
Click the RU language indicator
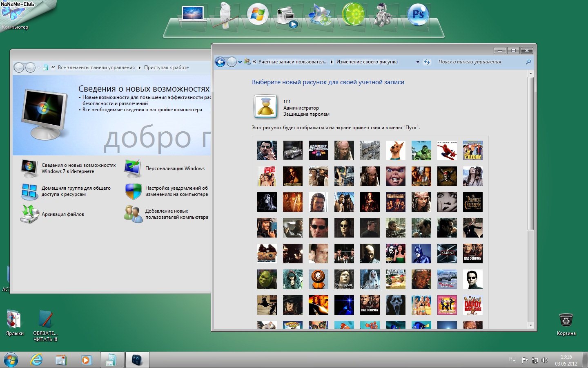[x=512, y=359]
